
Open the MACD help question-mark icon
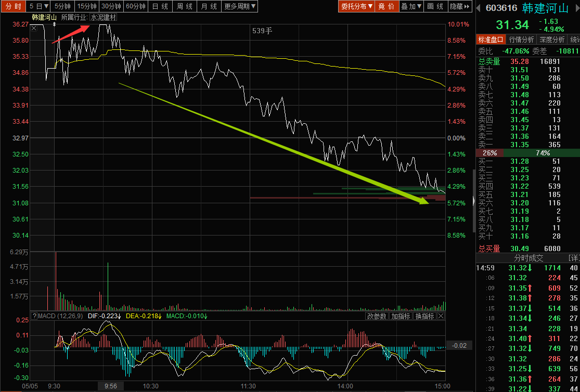coord(34,316)
